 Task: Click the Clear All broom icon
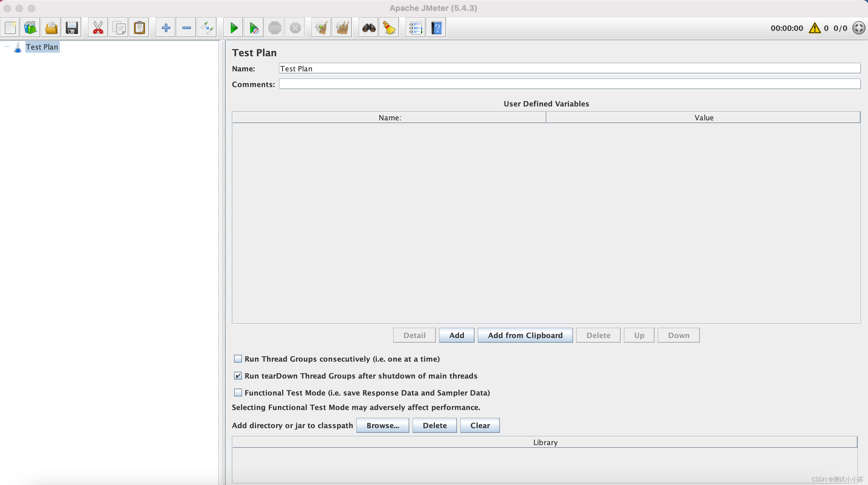pyautogui.click(x=342, y=28)
